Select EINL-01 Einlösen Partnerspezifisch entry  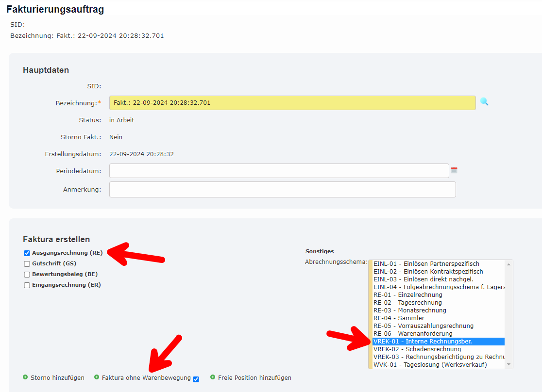tap(426, 264)
